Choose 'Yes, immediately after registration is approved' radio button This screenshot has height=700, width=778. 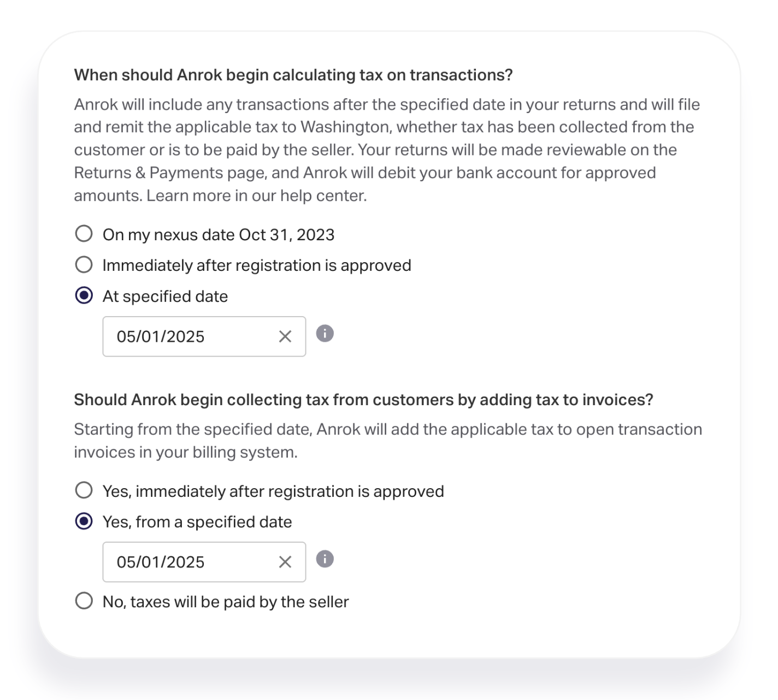pyautogui.click(x=84, y=490)
